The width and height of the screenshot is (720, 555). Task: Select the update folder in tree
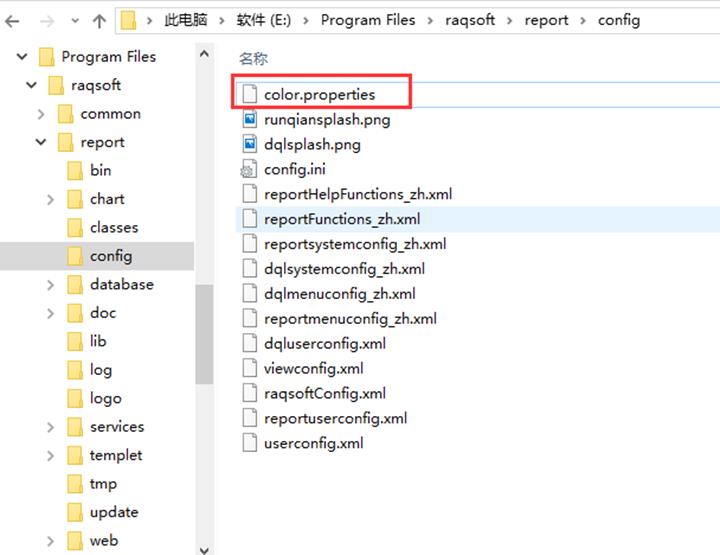coord(114,512)
